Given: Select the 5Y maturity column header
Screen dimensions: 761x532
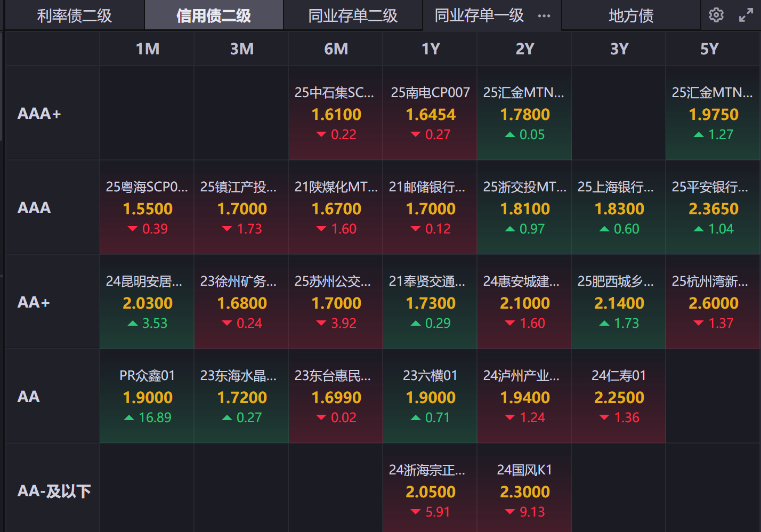Looking at the screenshot, I should [x=709, y=49].
